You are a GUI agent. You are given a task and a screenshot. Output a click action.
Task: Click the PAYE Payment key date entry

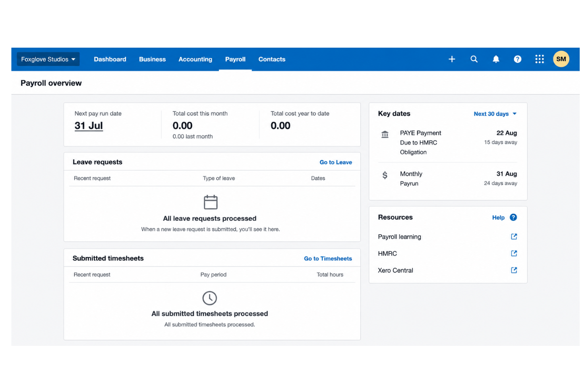[448, 143]
